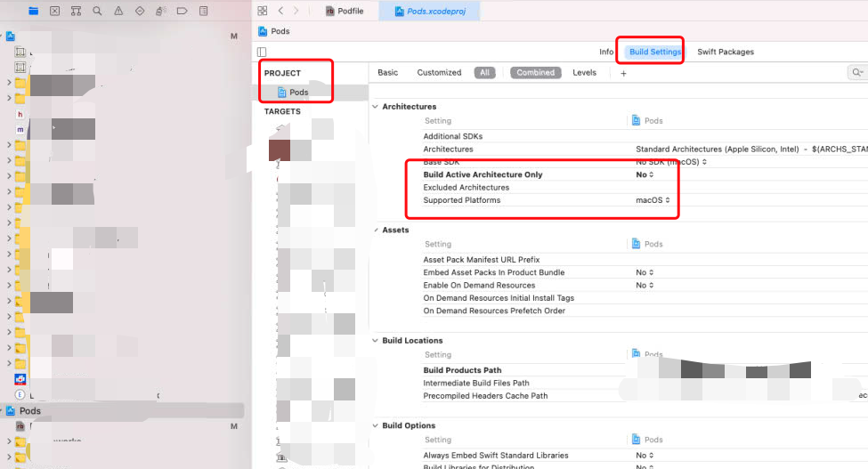This screenshot has height=469, width=868.
Task: Click On Demand Resources Initial Install Tags
Action: tap(499, 298)
